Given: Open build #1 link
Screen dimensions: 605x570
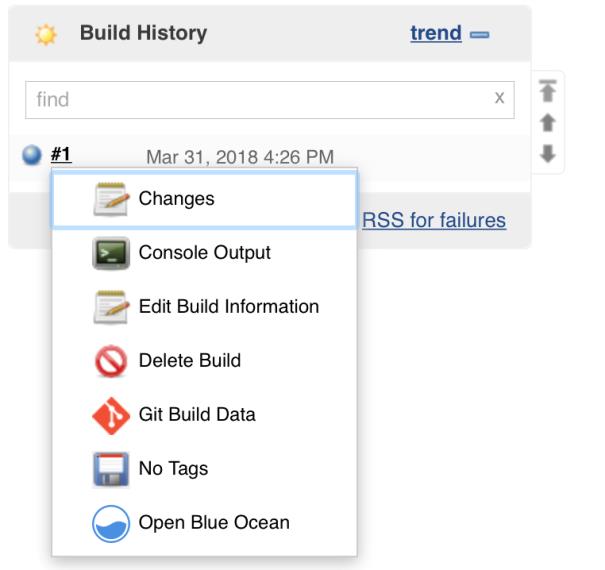Looking at the screenshot, I should tap(61, 155).
